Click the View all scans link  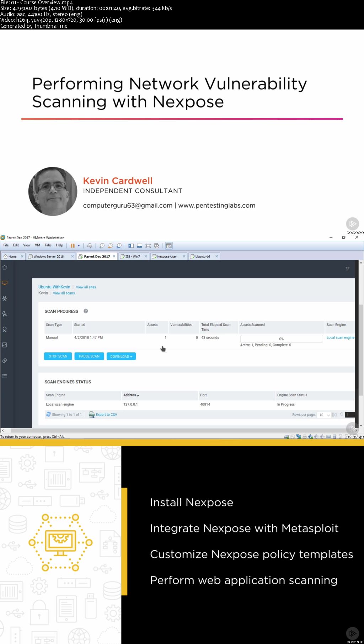(64, 293)
